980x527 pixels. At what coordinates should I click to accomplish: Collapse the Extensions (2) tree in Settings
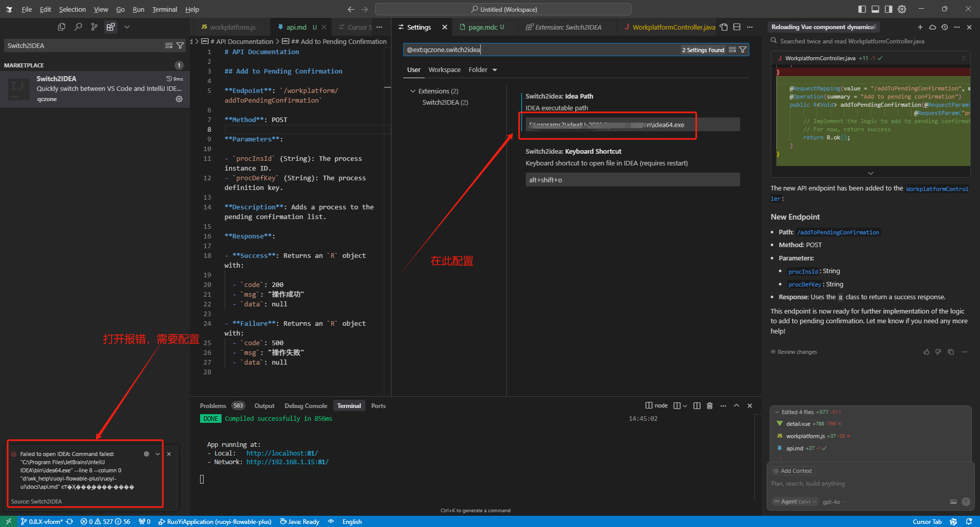coord(413,90)
